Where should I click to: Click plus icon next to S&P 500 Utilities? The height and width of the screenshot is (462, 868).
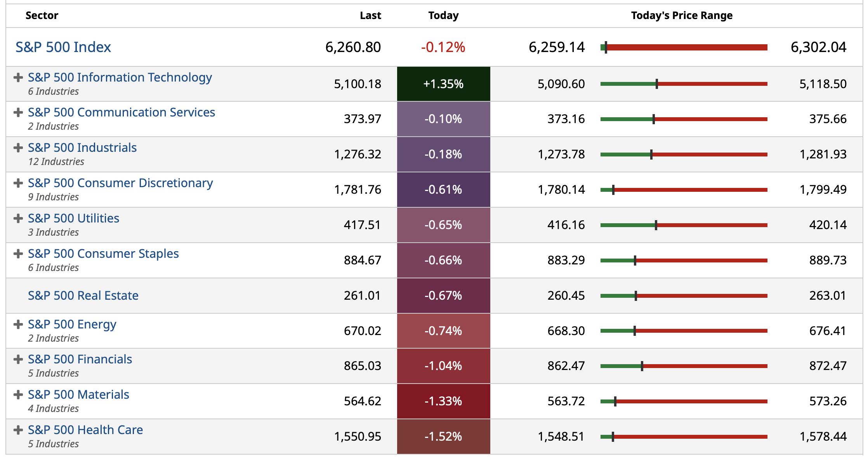(x=18, y=219)
